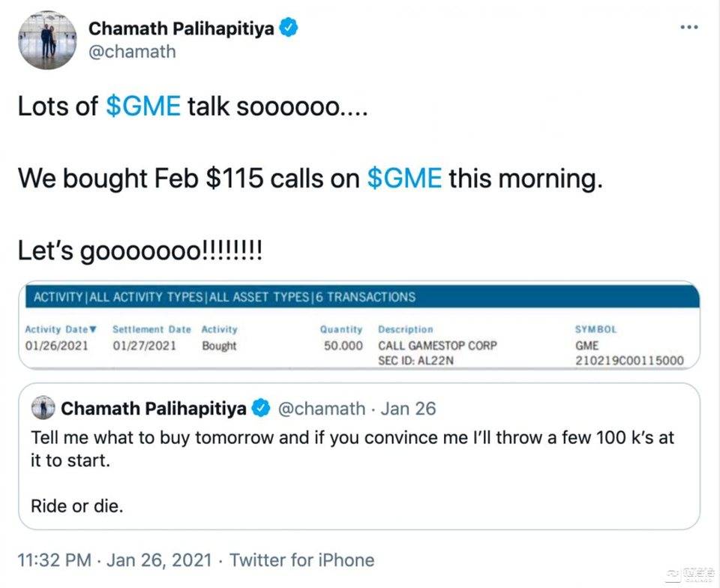Open the three-dot more options menu

[689, 28]
